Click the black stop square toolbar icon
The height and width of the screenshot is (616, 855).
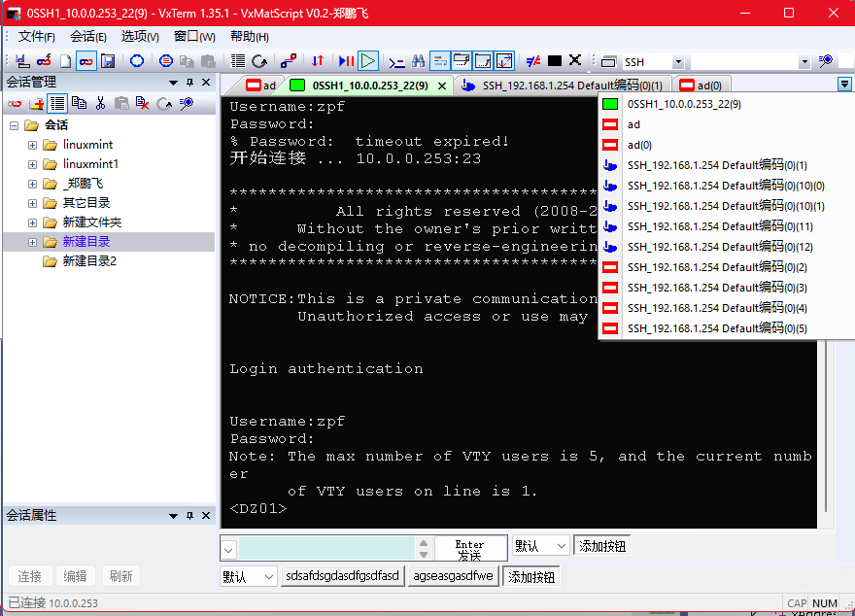tap(555, 61)
